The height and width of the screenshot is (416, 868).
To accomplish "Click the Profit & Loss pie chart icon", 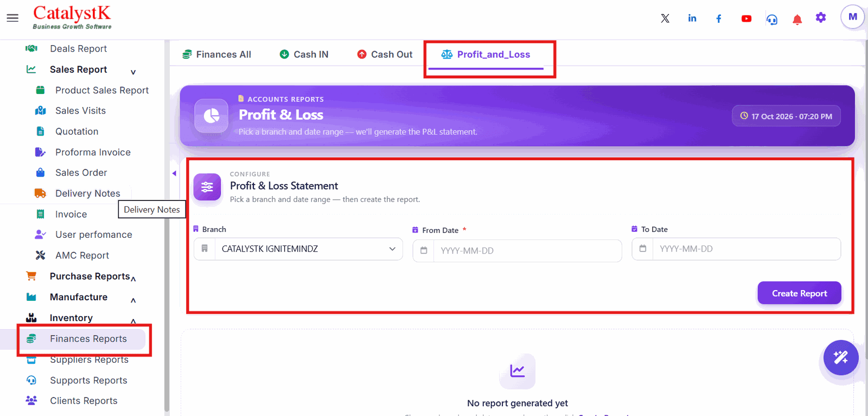I will coord(212,116).
